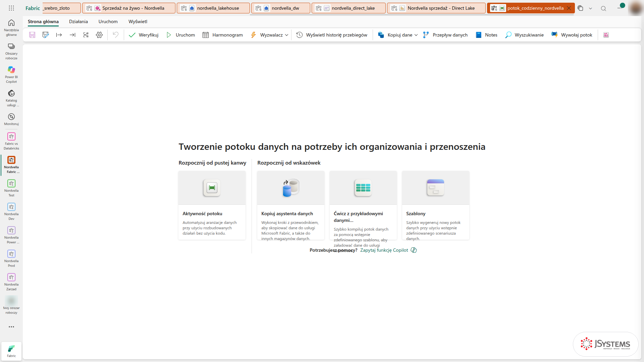644x362 pixels.
Task: Switch to Wyświetl ribbon tab
Action: [138, 21]
